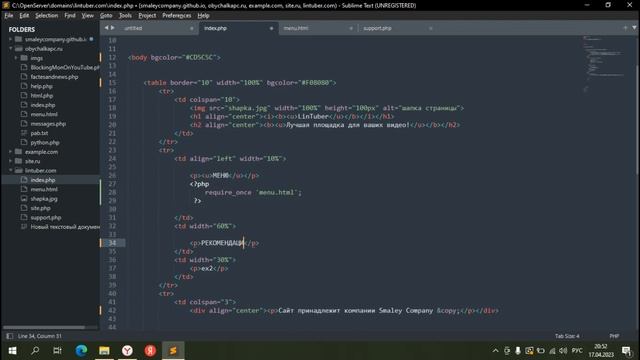Open factesandnews.php in the sidebar
640x360 pixels.
coord(54,77)
